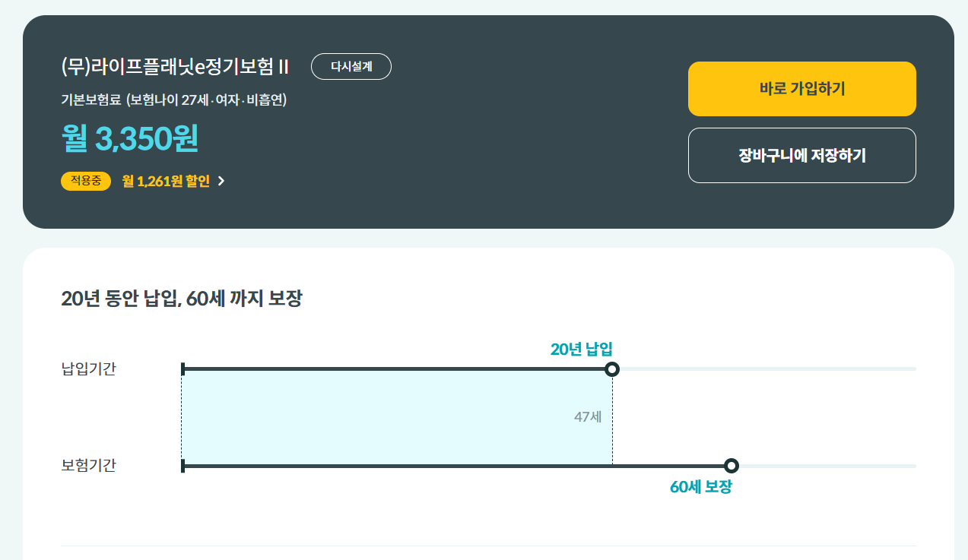Image resolution: width=968 pixels, height=560 pixels.
Task: Click the 장바구니에 저장하기 cart save button
Action: [x=801, y=155]
